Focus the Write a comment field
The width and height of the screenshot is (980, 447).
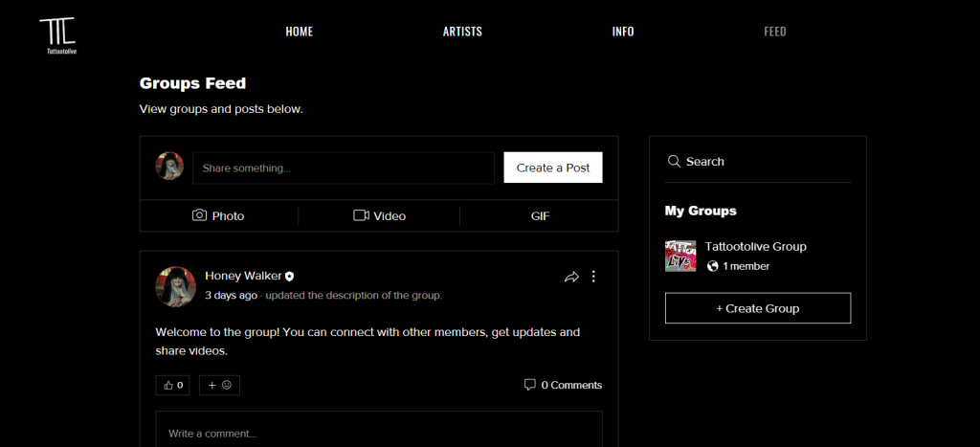(x=379, y=433)
